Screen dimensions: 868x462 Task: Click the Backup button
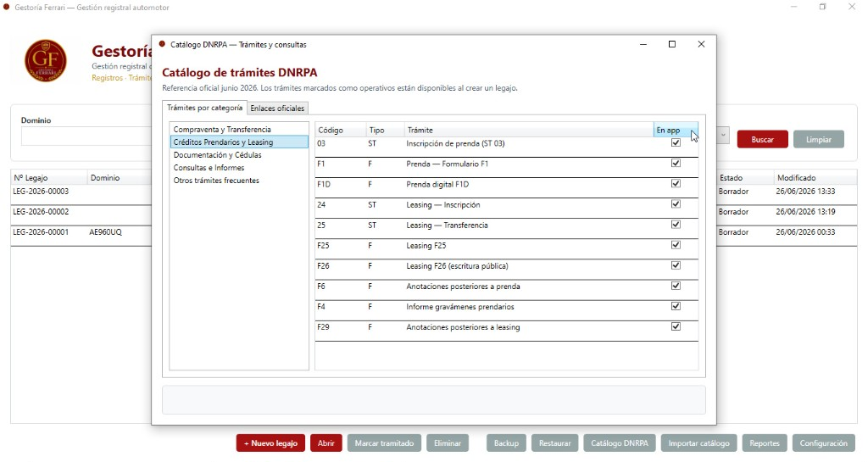pyautogui.click(x=506, y=443)
